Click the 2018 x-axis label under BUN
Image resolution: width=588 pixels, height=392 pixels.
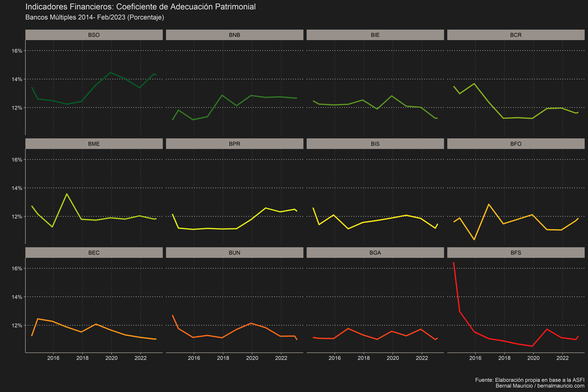[223, 358]
